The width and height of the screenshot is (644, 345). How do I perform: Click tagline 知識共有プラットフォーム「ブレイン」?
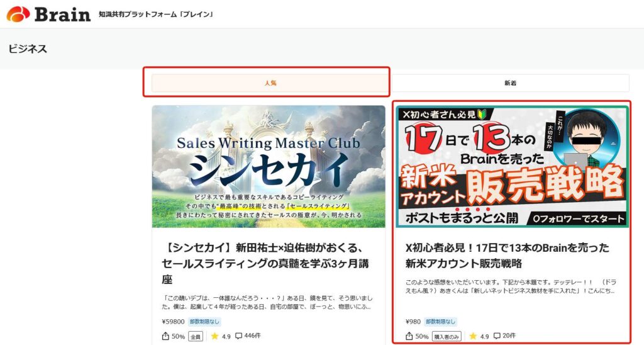[157, 14]
